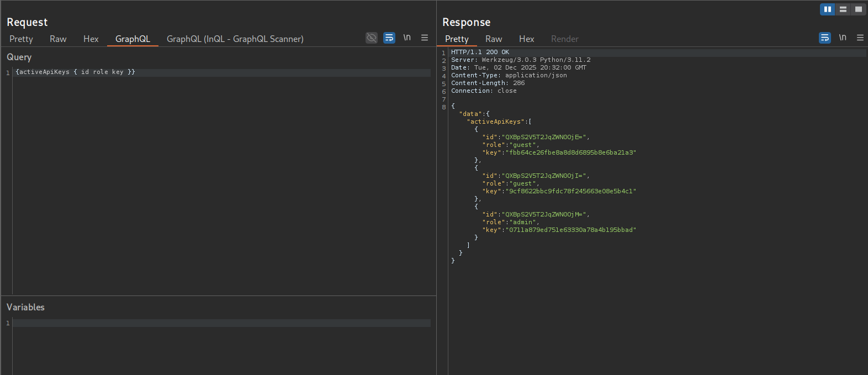Click into the GraphQL Query editor line
The height and width of the screenshot is (375, 868).
[221, 72]
